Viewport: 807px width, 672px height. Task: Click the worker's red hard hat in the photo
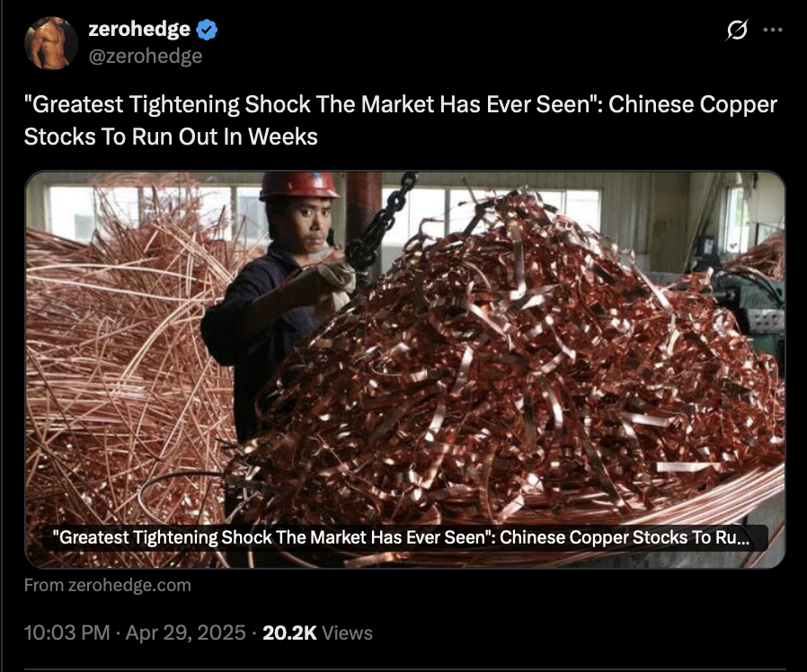pyautogui.click(x=298, y=186)
